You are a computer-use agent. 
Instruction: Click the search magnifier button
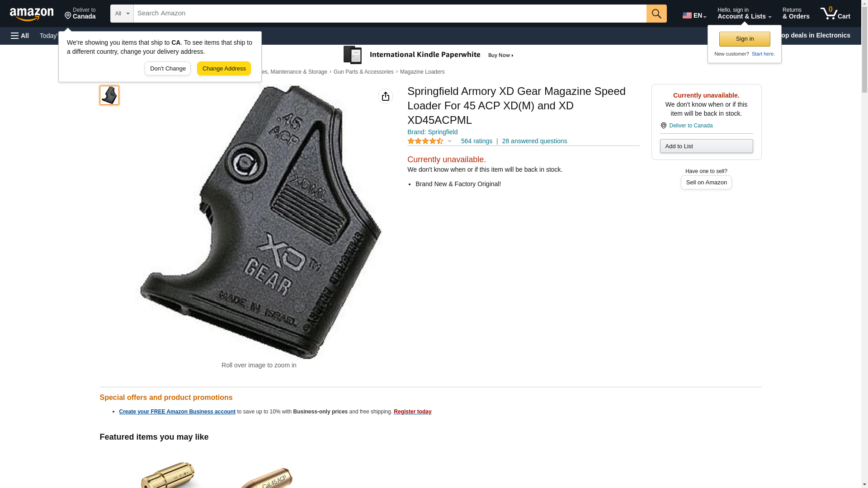[x=656, y=14]
